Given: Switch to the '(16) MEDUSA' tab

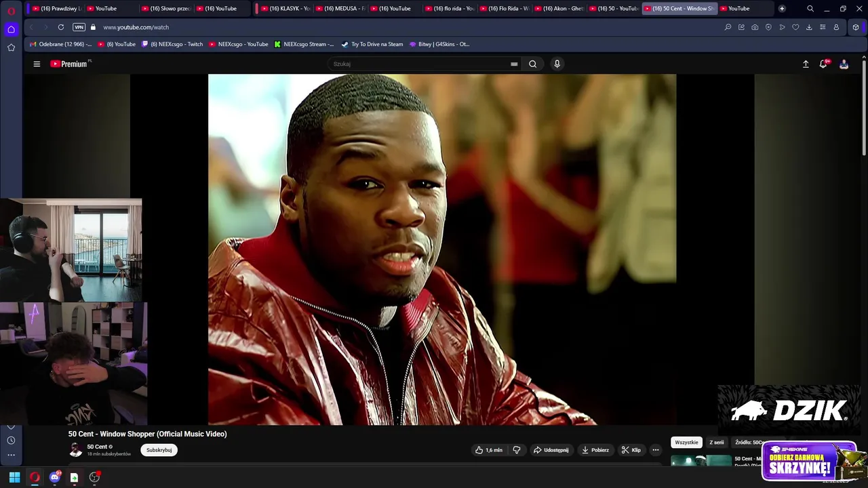Looking at the screenshot, I should [340, 9].
